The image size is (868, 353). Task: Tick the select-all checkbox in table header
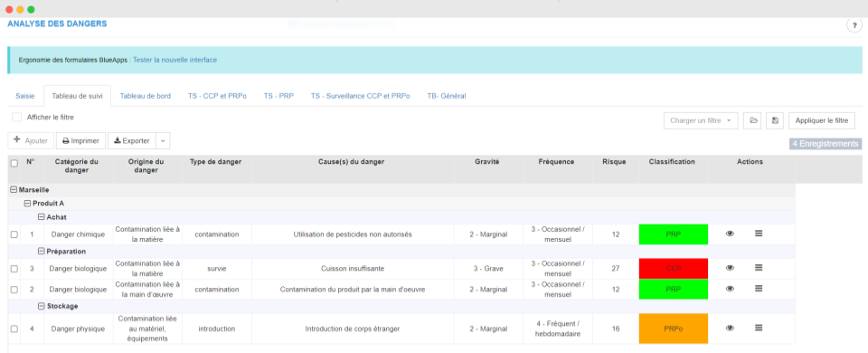14,163
